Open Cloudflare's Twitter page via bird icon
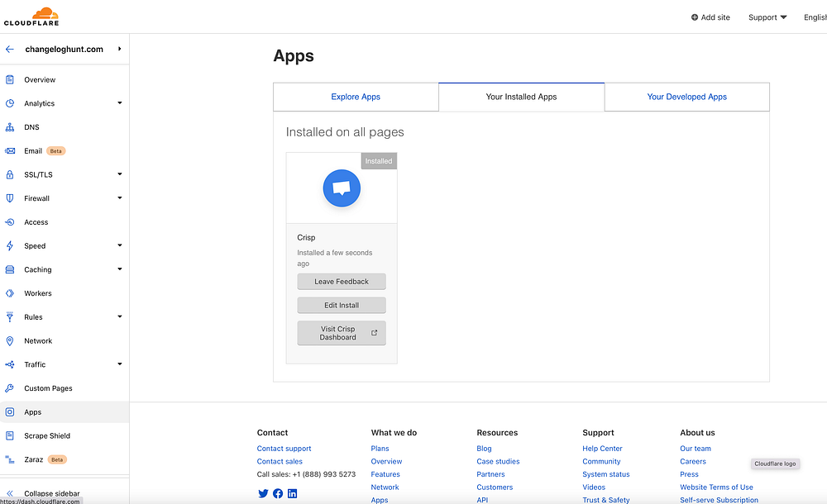Screen dimensions: 827x504 263,493
